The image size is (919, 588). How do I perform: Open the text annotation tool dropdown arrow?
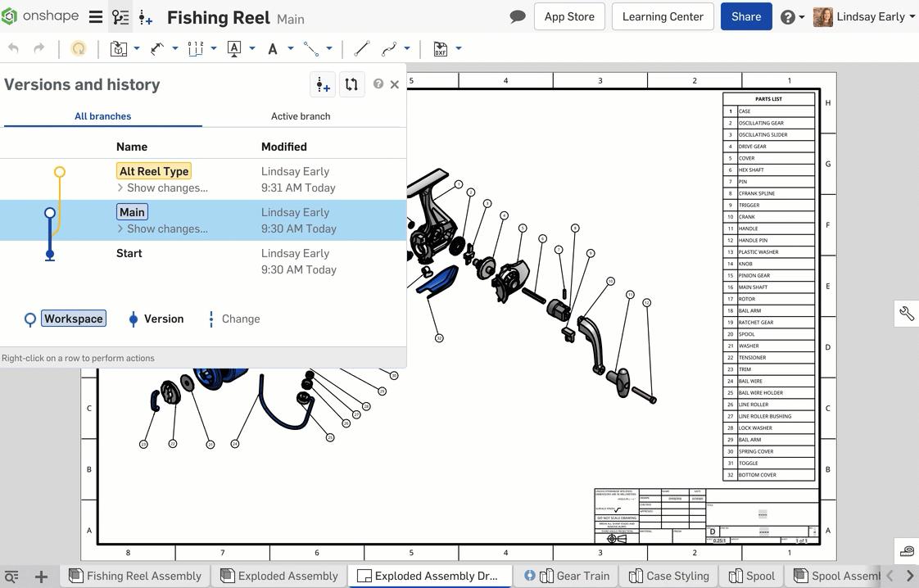click(x=290, y=48)
